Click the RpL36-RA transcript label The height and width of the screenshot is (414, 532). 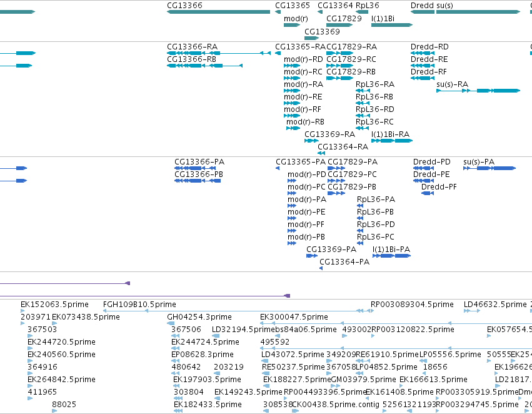tap(375, 84)
